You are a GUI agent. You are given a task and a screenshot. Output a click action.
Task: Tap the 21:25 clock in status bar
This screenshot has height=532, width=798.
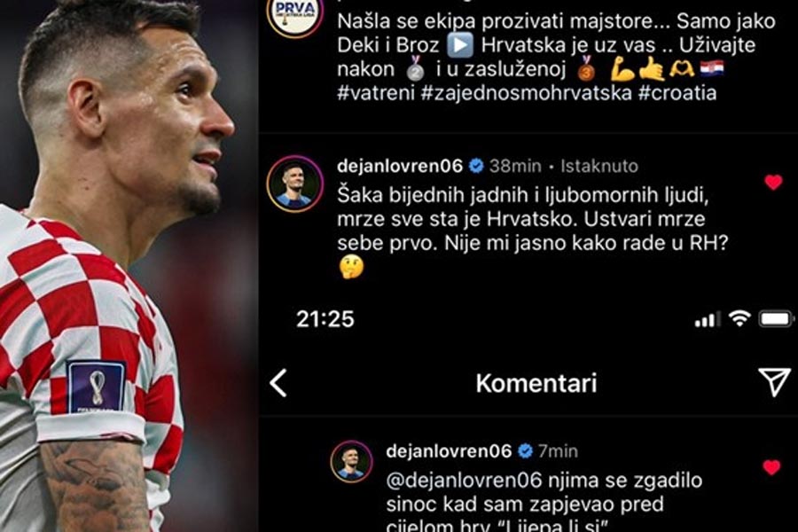(325, 319)
